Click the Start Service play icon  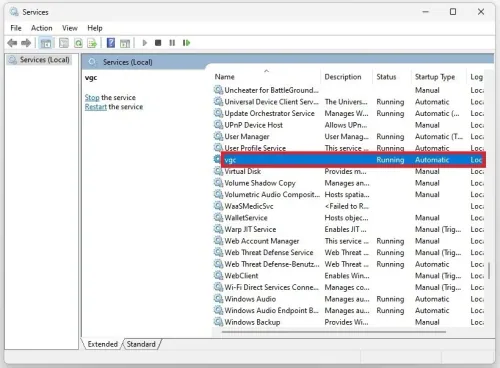pyautogui.click(x=145, y=43)
